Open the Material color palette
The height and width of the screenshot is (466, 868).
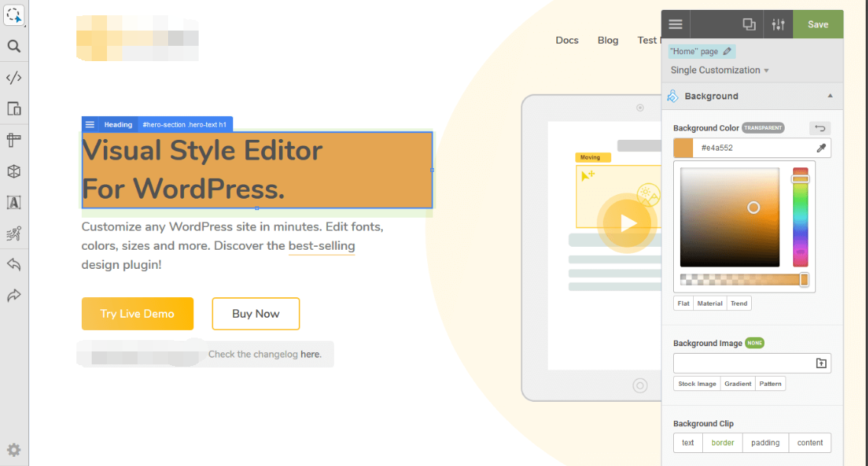[710, 303]
